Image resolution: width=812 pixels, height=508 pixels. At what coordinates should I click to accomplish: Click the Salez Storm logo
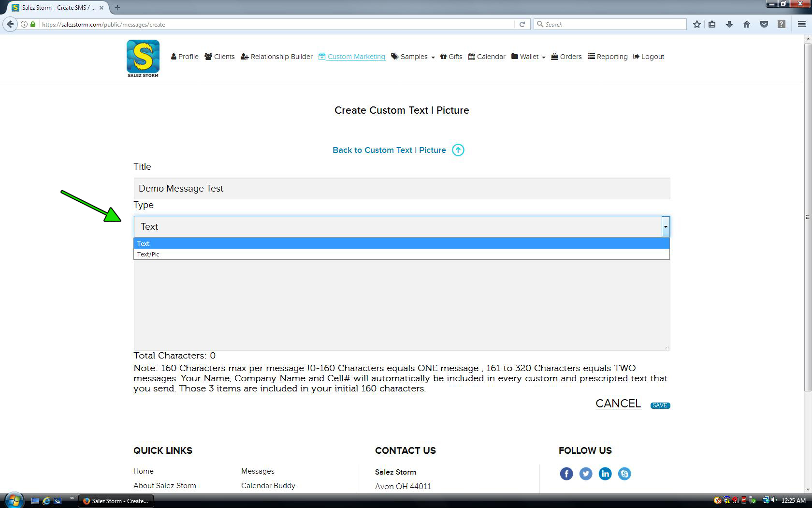[x=143, y=58]
